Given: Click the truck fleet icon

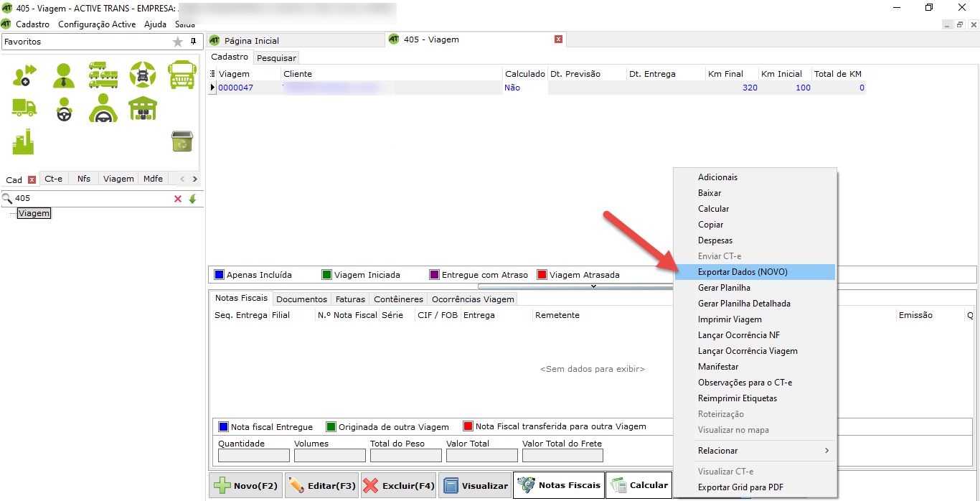Looking at the screenshot, I should click(103, 75).
